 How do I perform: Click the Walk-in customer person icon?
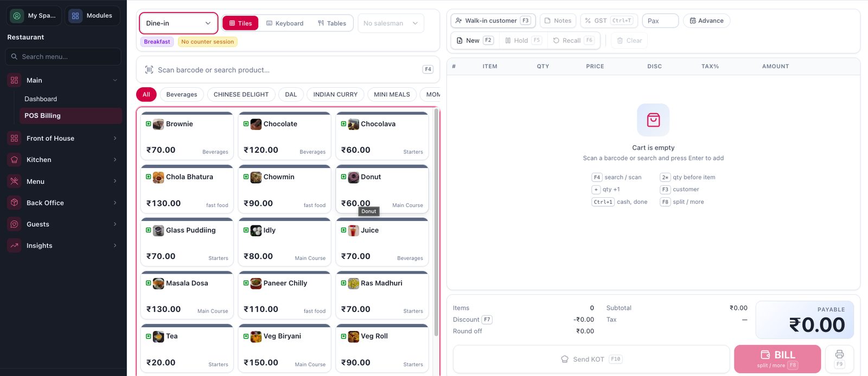459,21
